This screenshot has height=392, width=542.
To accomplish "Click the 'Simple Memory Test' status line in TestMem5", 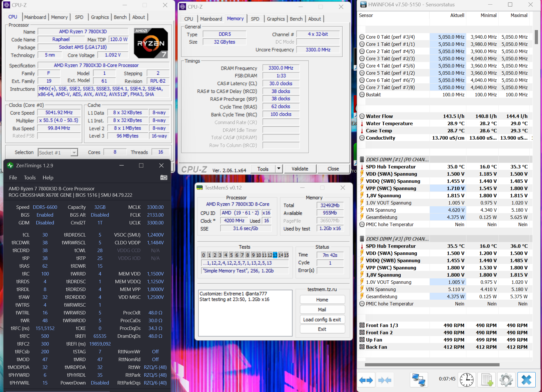I will pos(245,271).
